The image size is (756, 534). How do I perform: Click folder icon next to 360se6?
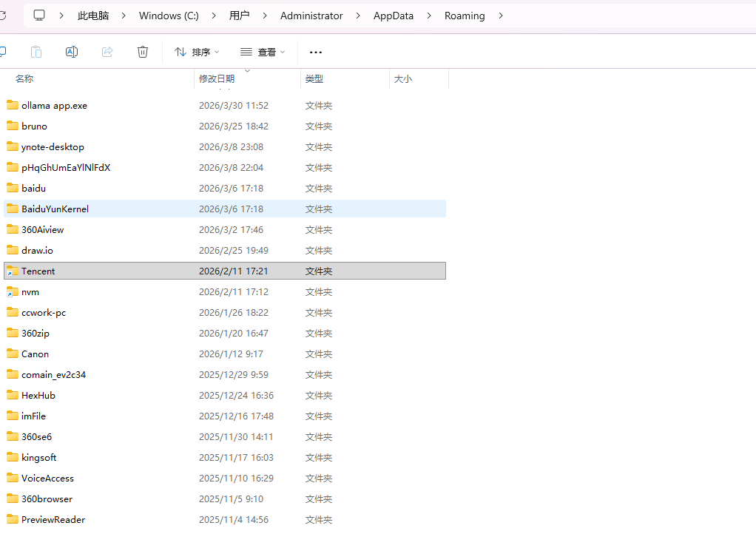point(13,436)
